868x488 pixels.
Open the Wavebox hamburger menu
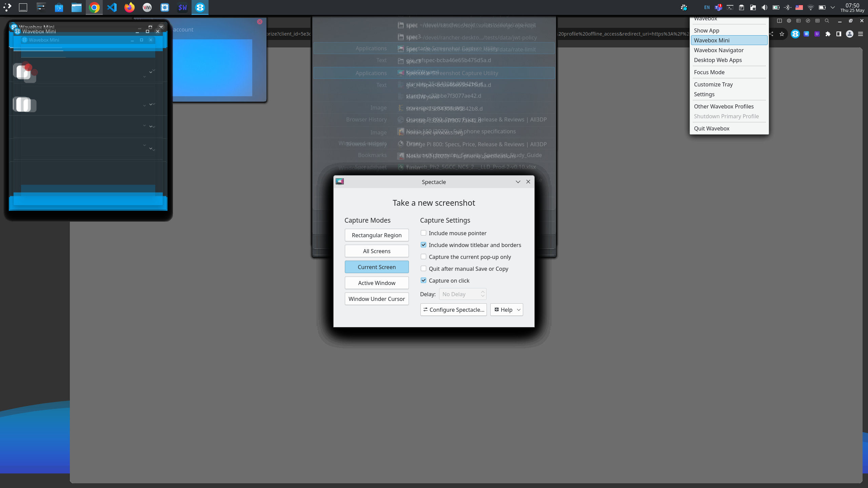pyautogui.click(x=861, y=34)
